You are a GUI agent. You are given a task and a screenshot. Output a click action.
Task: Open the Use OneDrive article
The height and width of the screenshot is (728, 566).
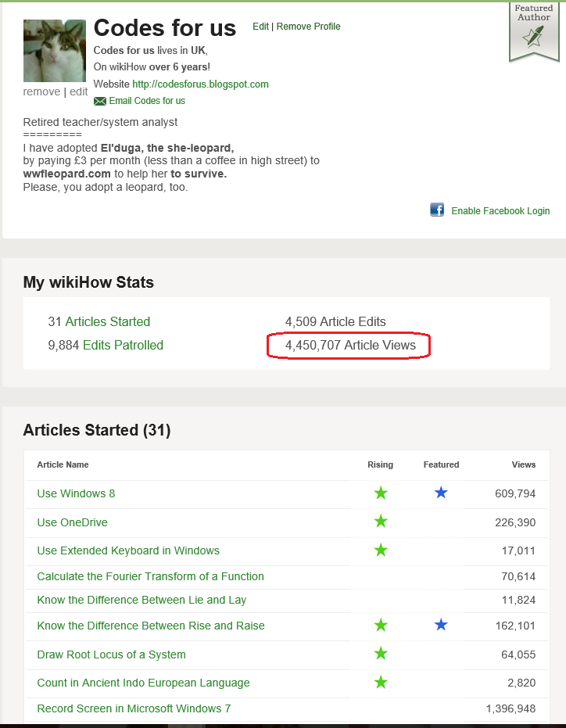(73, 522)
